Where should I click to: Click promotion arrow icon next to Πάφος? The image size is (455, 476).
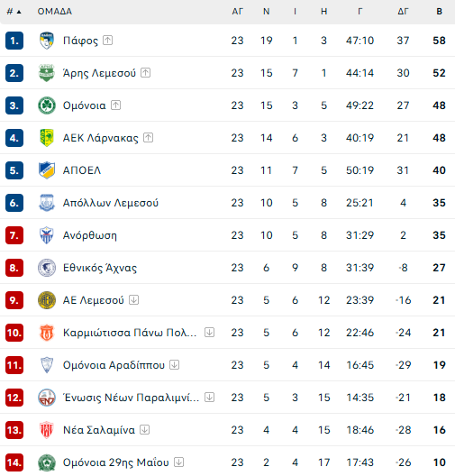coord(108,40)
